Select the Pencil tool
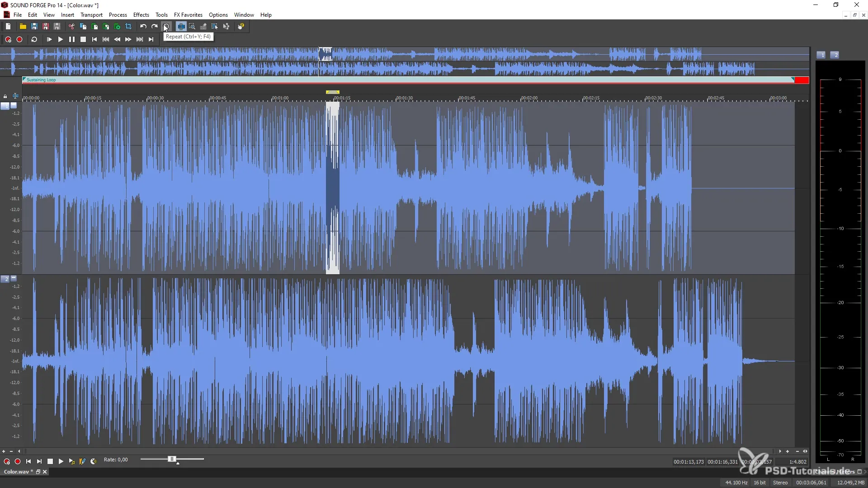Screen dimensions: 868x488 click(203, 26)
